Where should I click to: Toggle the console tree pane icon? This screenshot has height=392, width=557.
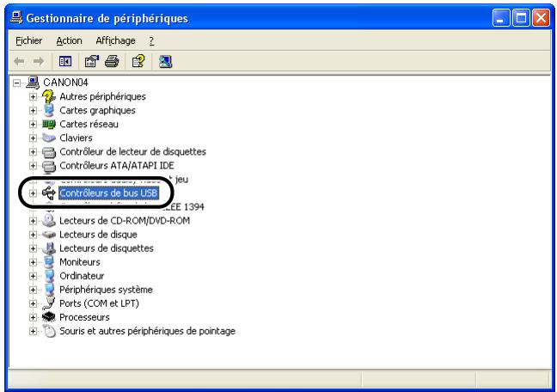pos(65,62)
